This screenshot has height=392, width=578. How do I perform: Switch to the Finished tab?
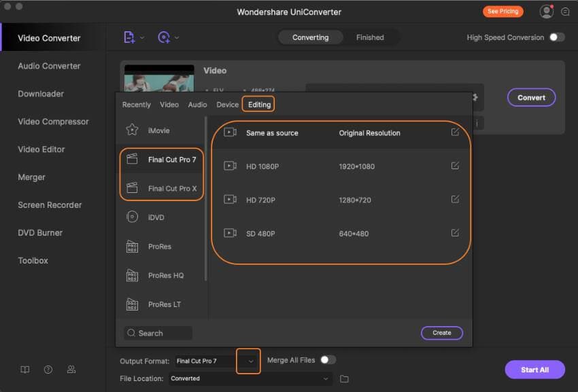[370, 37]
